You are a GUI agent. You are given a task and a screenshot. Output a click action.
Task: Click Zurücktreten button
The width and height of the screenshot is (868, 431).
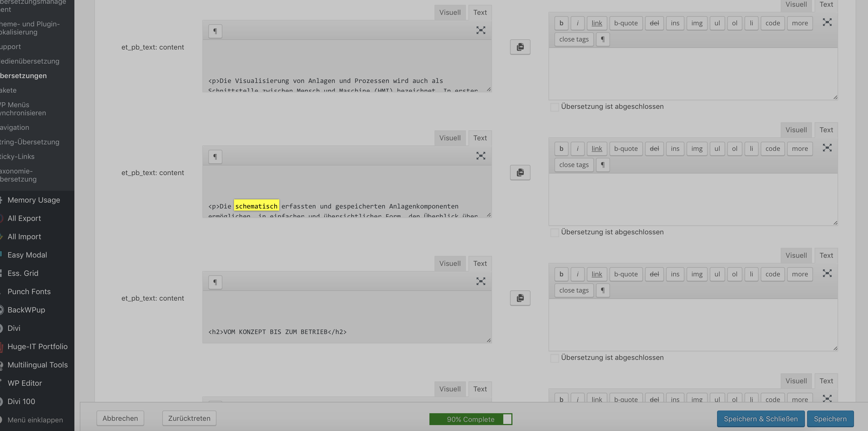[x=189, y=418]
